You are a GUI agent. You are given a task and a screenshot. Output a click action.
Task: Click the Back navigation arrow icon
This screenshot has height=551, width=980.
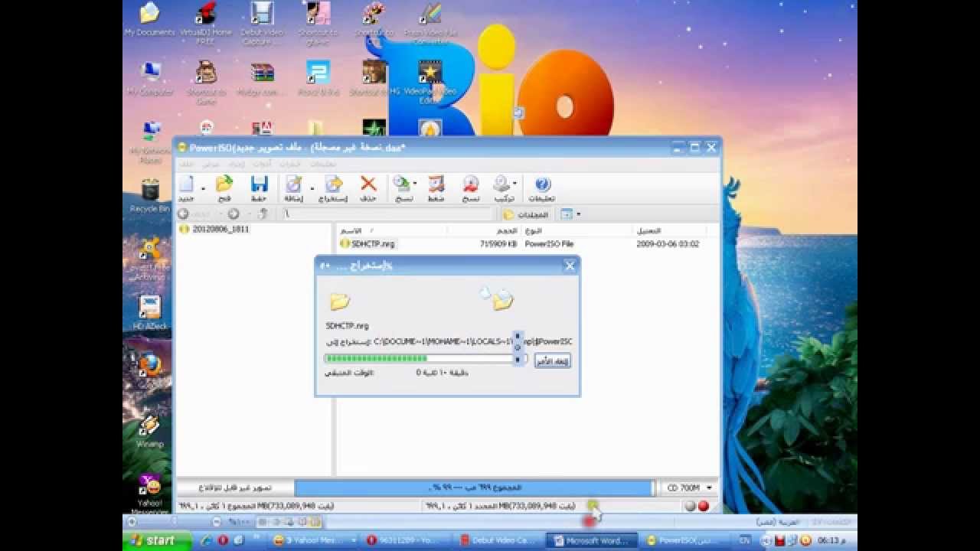tap(184, 214)
